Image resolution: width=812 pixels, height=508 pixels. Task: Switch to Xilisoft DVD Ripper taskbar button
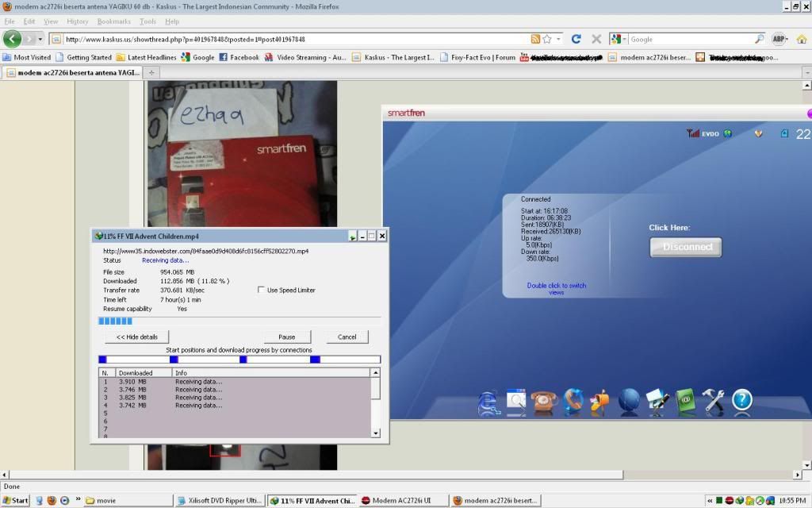click(220, 500)
